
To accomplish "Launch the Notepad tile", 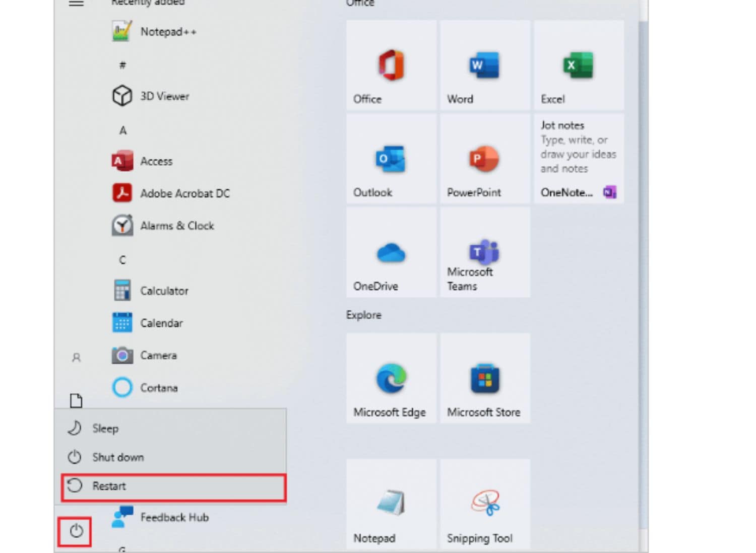I will click(x=391, y=504).
